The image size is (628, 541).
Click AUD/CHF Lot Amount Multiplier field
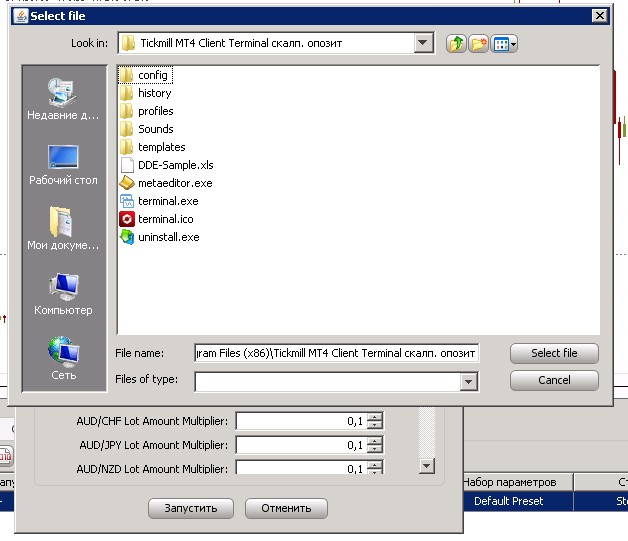pos(301,421)
